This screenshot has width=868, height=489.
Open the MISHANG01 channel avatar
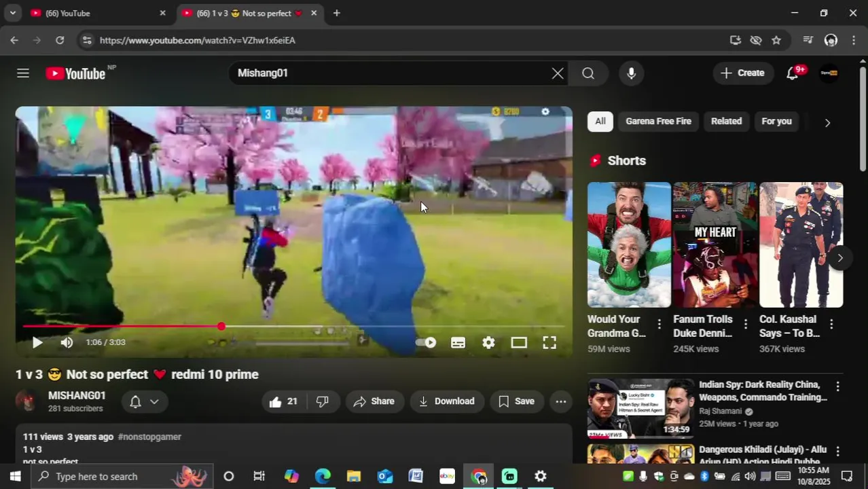coord(27,401)
